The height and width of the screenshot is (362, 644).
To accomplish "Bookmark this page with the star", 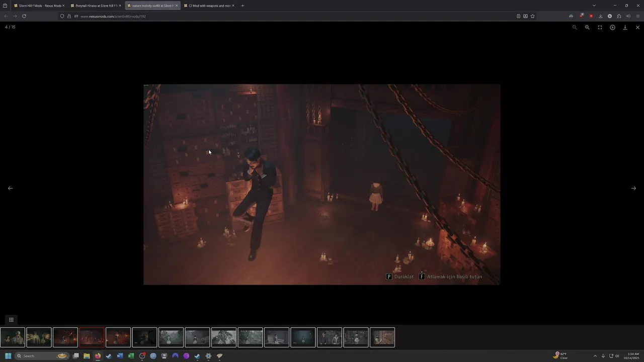I will tap(532, 16).
